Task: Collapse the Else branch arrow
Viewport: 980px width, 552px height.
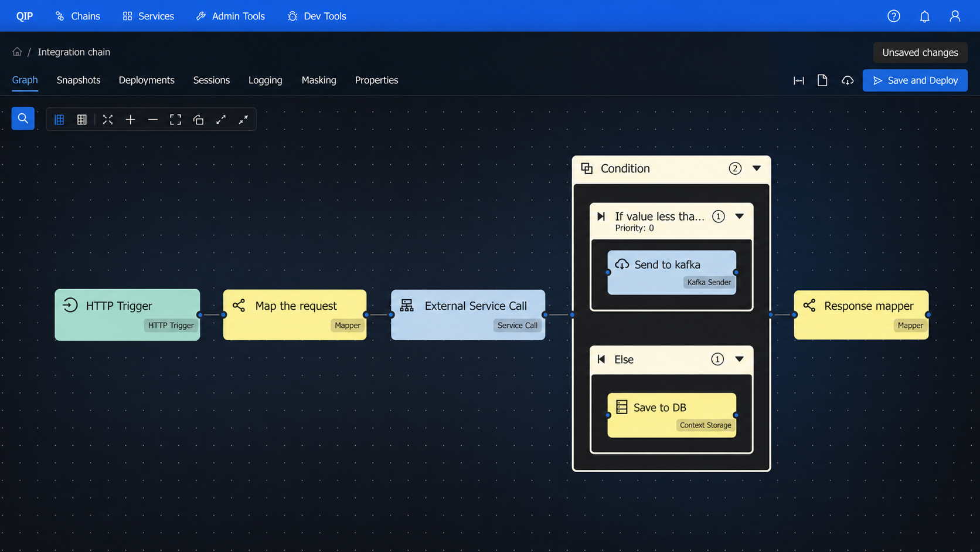Action: (x=740, y=359)
